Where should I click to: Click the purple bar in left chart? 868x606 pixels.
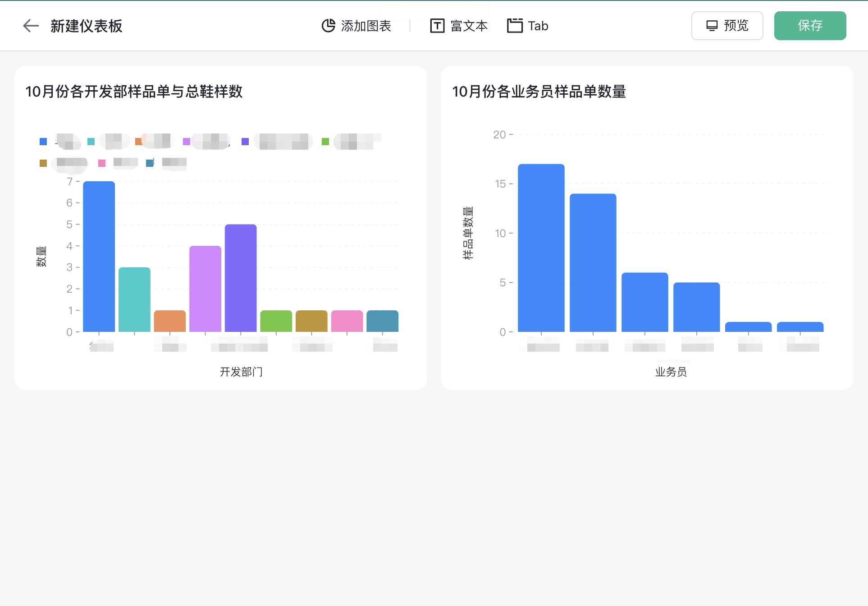[x=241, y=277]
